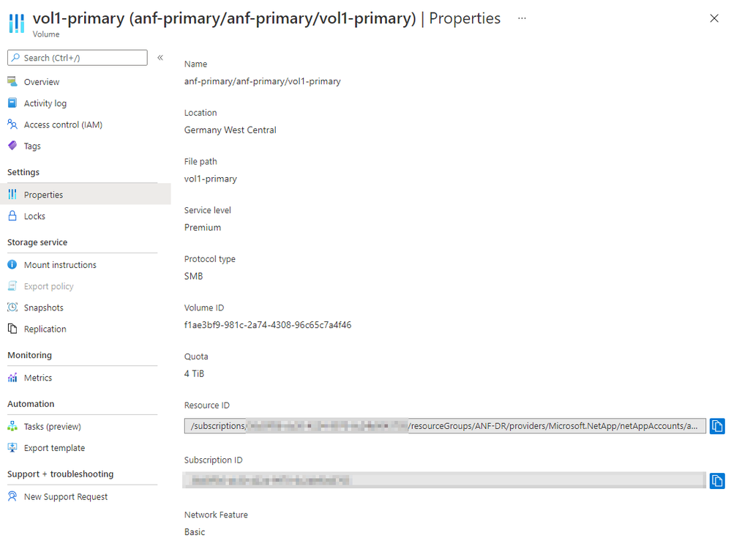
Task: Copy the Resource ID to clipboard
Action: point(717,426)
